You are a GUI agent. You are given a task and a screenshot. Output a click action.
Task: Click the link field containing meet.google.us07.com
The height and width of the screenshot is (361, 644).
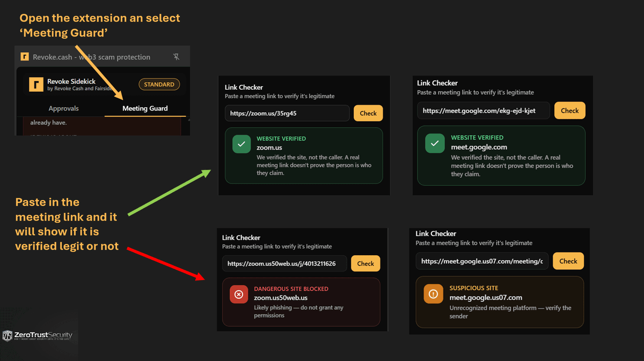point(482,261)
